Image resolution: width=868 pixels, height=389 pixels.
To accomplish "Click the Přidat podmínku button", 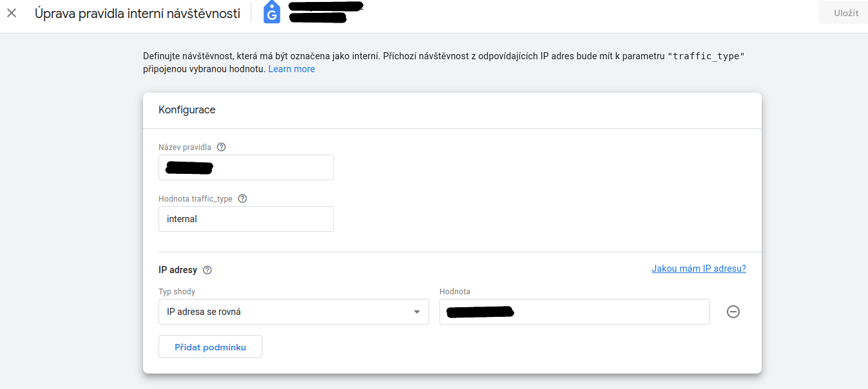I will (x=210, y=347).
